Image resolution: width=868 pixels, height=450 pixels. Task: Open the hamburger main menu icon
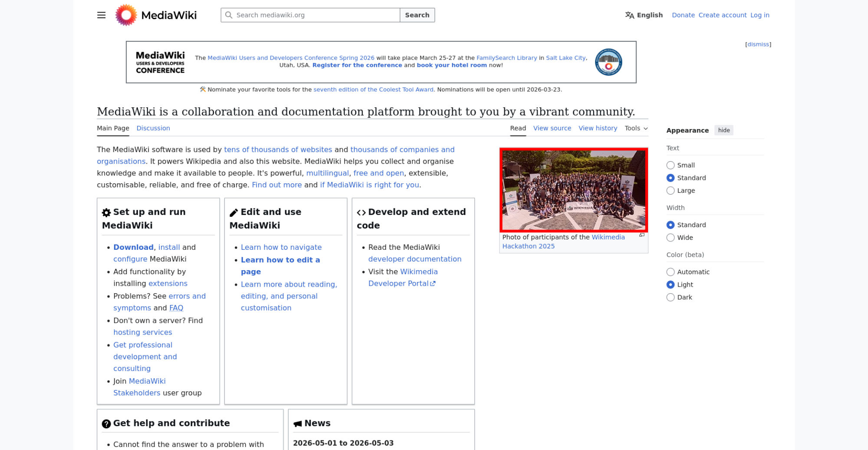point(101,15)
